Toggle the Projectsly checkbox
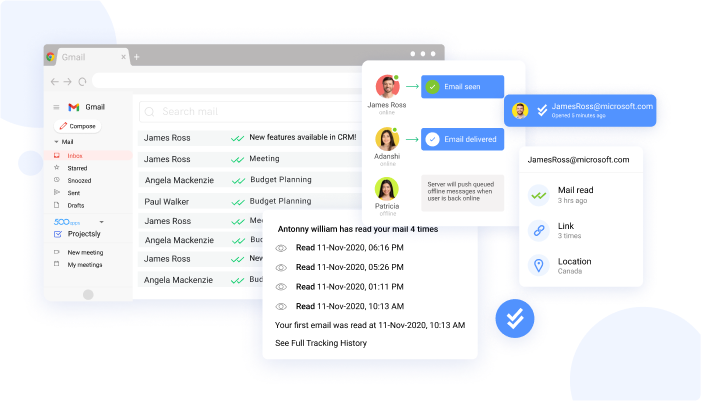The image size is (701, 401). (x=58, y=234)
